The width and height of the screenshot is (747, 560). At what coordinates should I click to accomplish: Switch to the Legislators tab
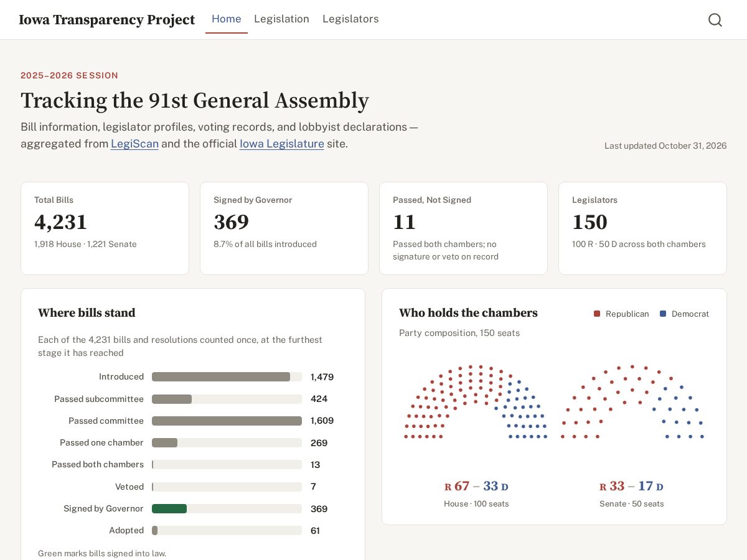tap(350, 19)
